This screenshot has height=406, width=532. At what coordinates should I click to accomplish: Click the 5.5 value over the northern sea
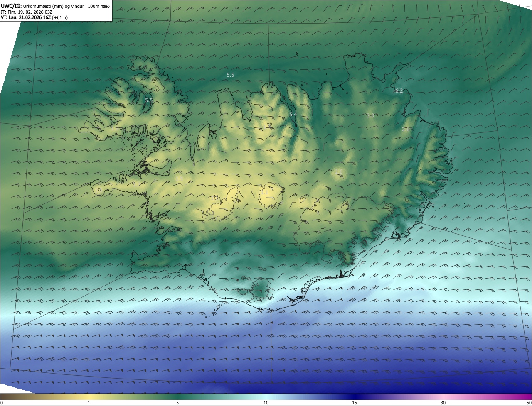(x=230, y=75)
